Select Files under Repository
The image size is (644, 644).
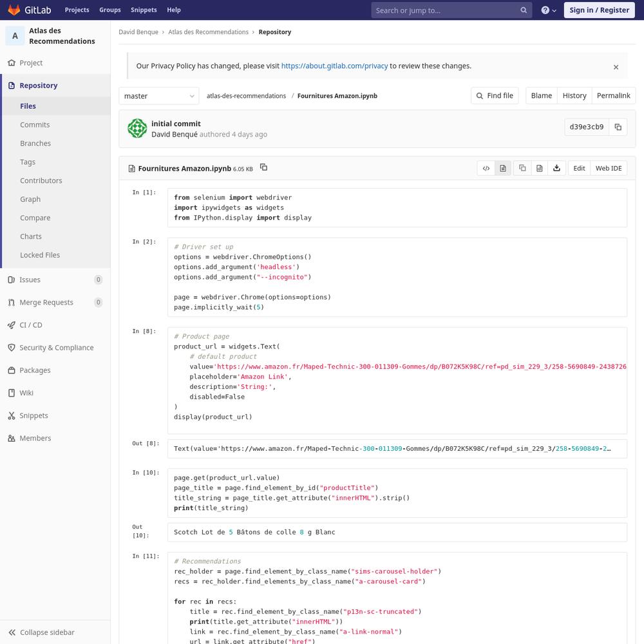(x=55, y=106)
